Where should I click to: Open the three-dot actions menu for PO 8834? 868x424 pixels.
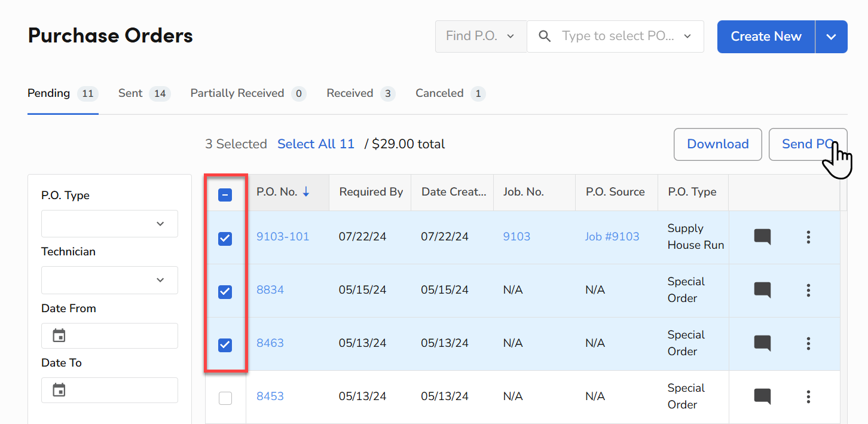coord(808,290)
